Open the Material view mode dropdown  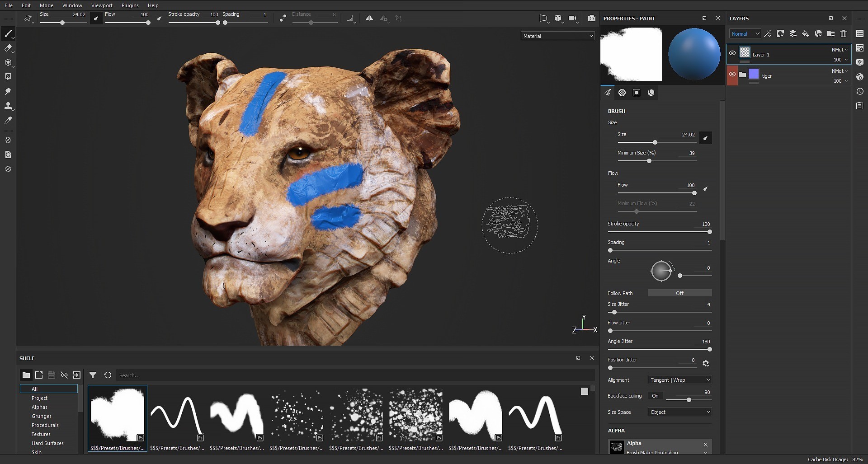tap(557, 36)
